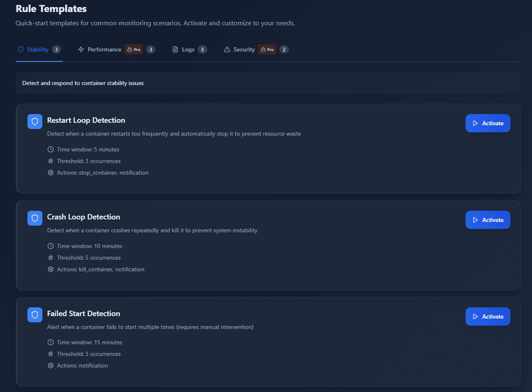Click the blue shield icon for Failed Start Detection

(x=34, y=315)
